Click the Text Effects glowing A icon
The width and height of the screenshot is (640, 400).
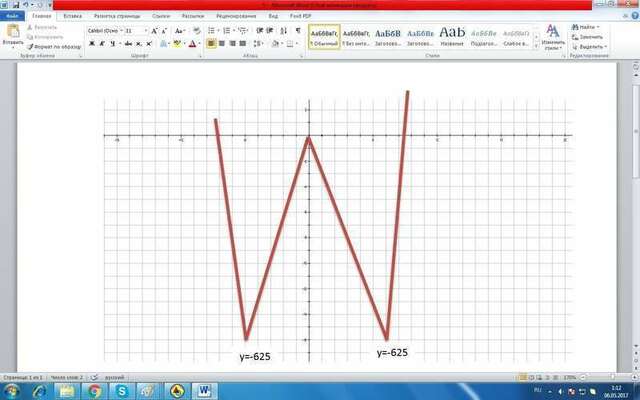click(x=163, y=44)
